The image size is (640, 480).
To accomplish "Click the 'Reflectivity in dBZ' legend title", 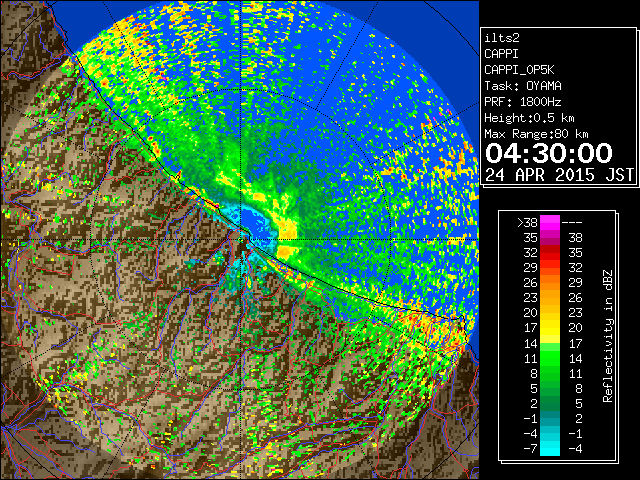I will 608,336.
